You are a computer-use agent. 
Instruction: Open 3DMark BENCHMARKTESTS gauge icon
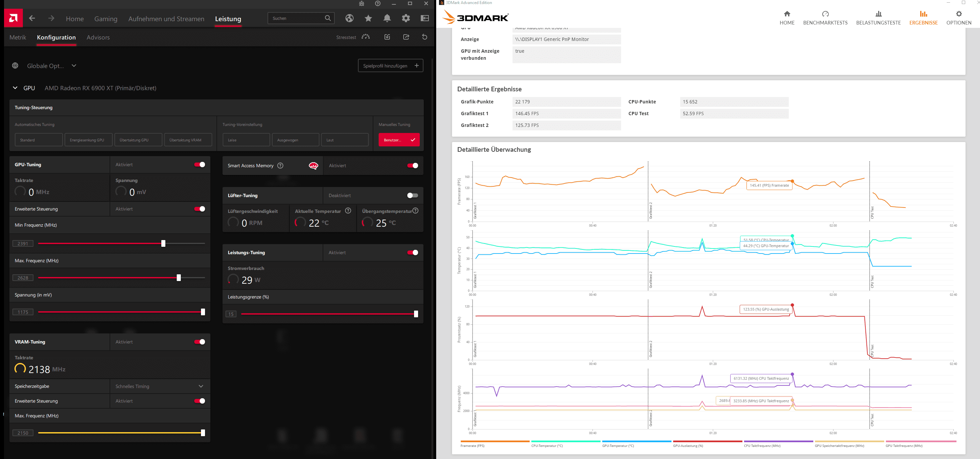pyautogui.click(x=825, y=14)
